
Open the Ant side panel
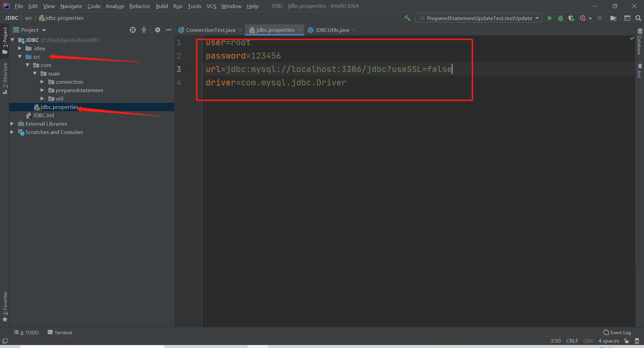click(639, 71)
